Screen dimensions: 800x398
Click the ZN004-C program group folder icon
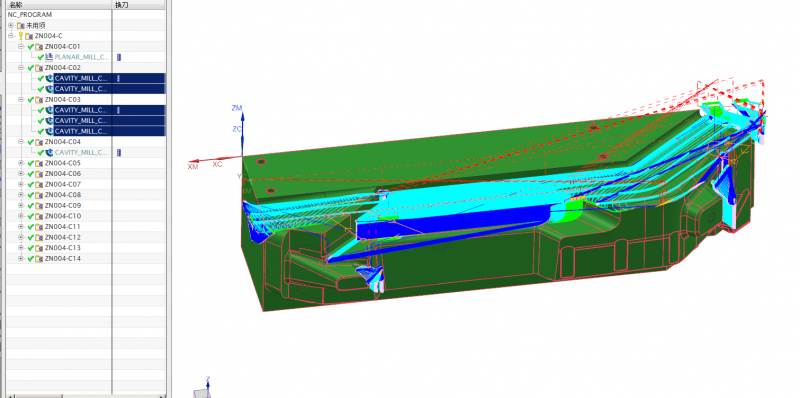coord(30,36)
